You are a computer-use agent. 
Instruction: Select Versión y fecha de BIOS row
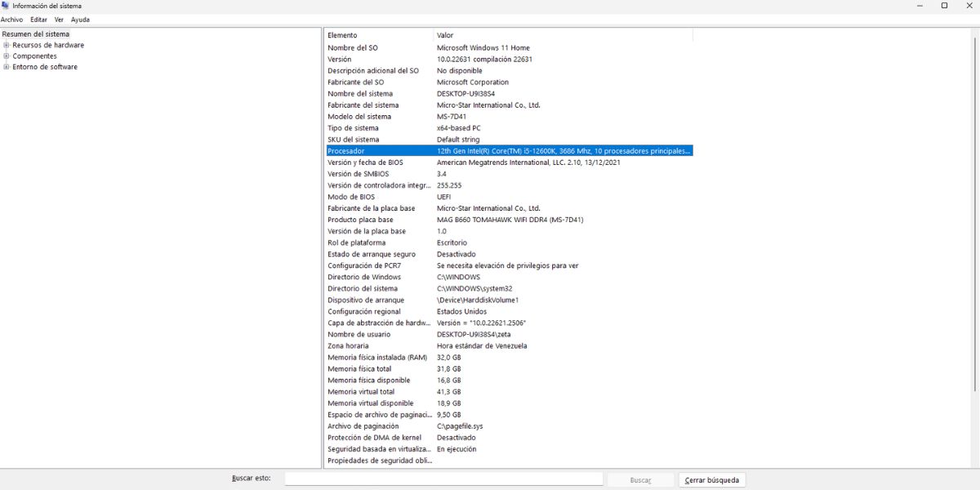(x=509, y=162)
